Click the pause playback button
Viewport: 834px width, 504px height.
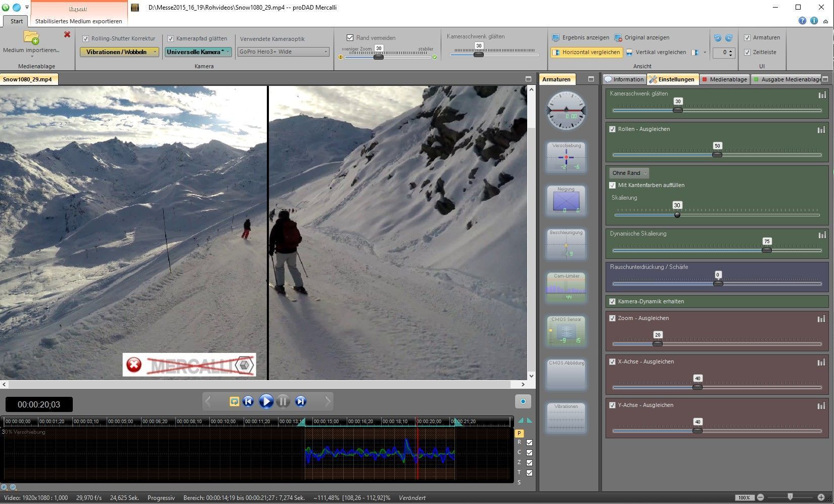point(283,401)
